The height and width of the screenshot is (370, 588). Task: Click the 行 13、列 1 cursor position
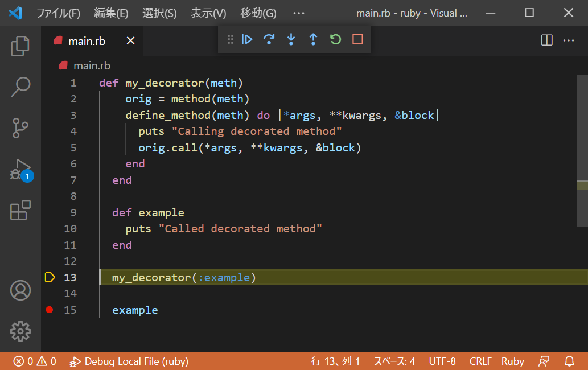[336, 361]
